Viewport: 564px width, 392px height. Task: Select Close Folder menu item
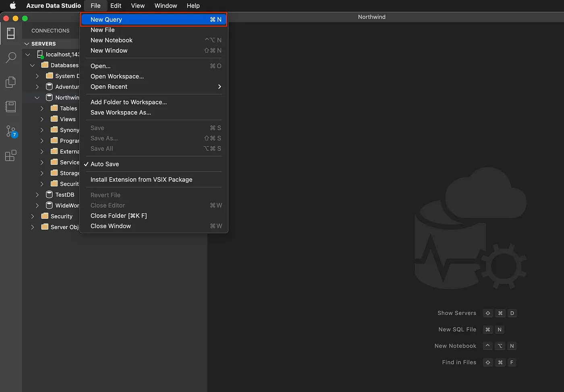[x=154, y=216]
